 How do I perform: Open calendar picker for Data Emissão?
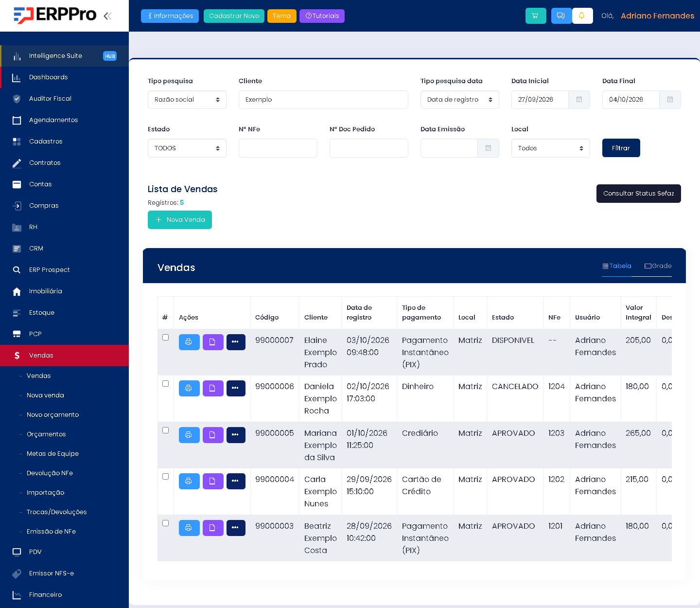(488, 148)
